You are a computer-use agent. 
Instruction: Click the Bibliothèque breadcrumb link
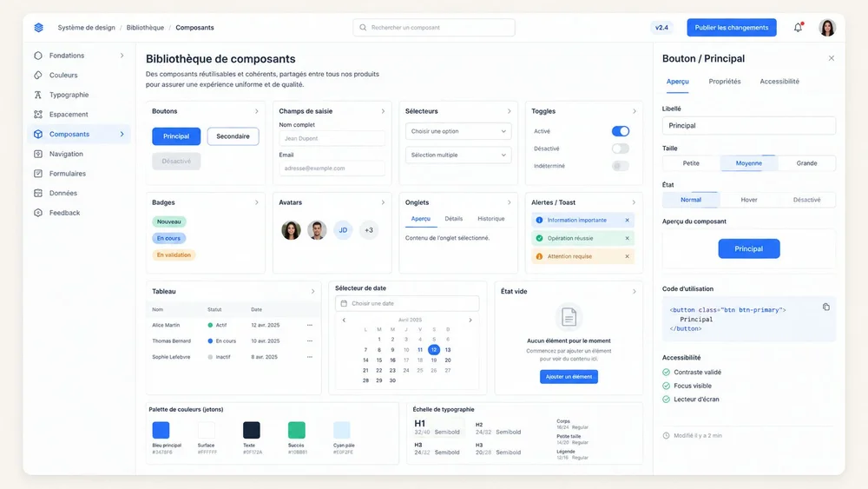tap(145, 27)
